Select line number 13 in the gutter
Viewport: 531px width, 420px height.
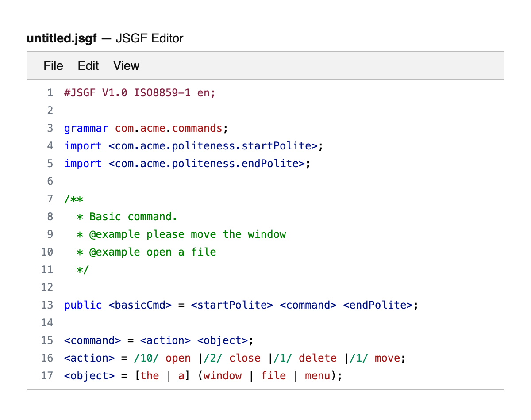(47, 305)
